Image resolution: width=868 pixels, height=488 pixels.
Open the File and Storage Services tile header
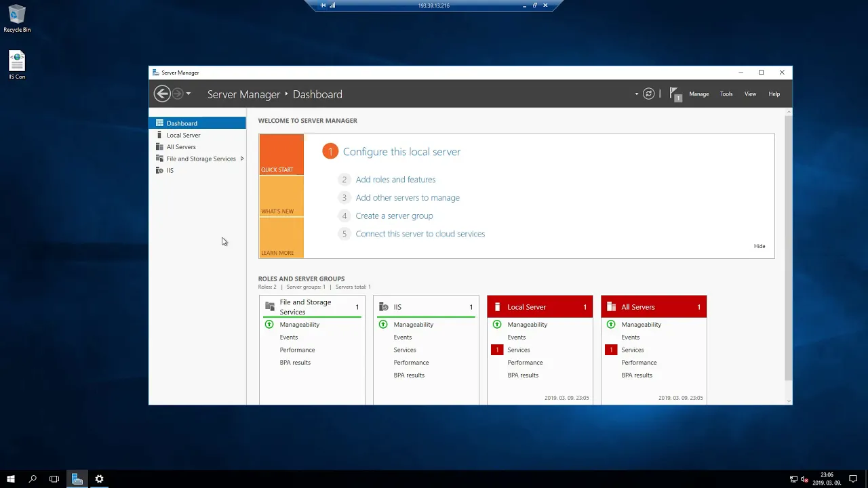point(312,307)
